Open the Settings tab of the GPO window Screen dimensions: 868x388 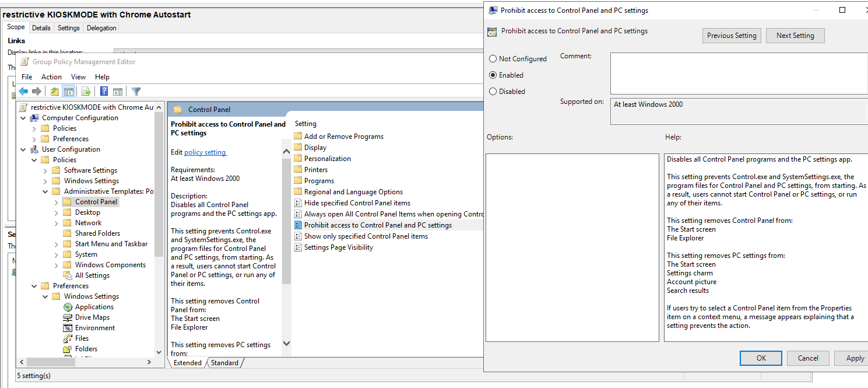coord(69,28)
